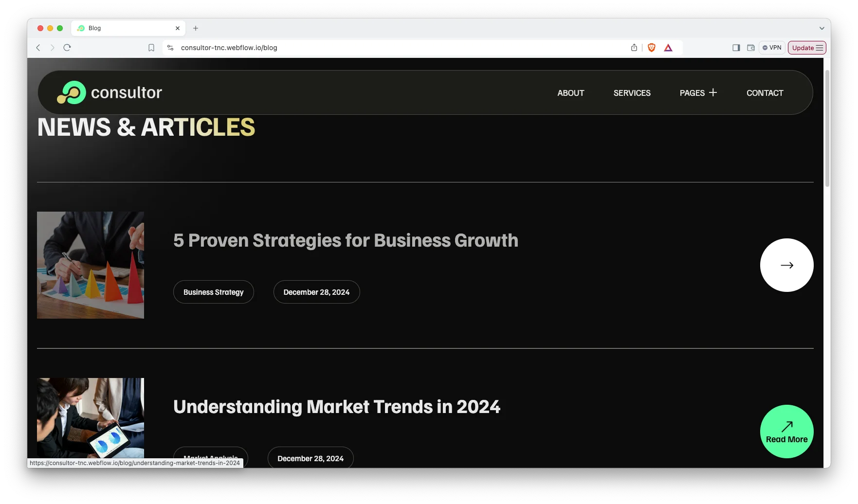Open the ABOUT page
Screen dimensions: 858x504
click(570, 93)
